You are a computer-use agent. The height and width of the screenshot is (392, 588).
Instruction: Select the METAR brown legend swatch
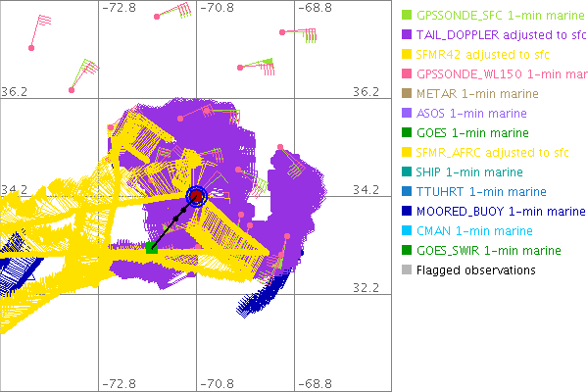click(x=407, y=94)
